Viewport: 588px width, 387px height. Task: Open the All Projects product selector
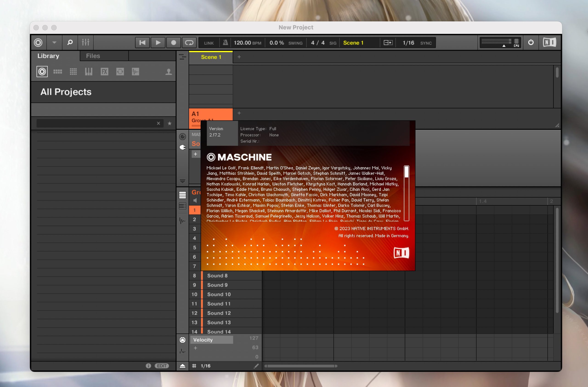tap(103, 92)
